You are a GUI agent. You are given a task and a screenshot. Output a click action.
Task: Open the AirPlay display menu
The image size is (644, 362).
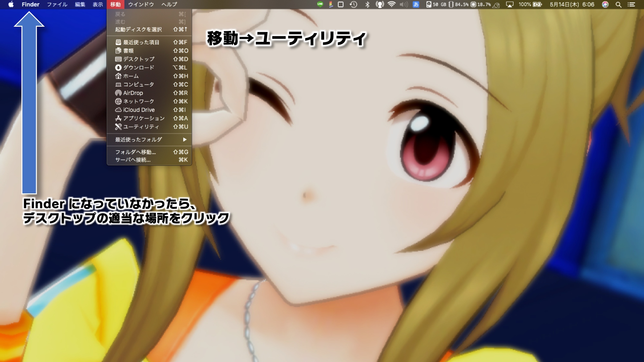click(x=510, y=5)
